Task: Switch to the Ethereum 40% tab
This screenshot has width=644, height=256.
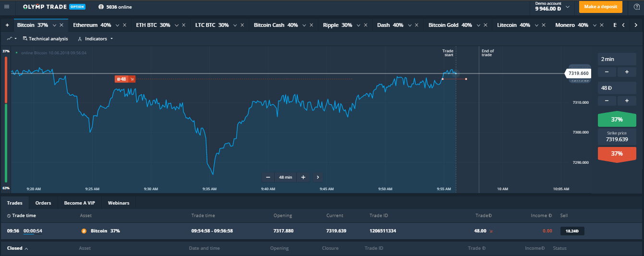Action: [x=92, y=25]
